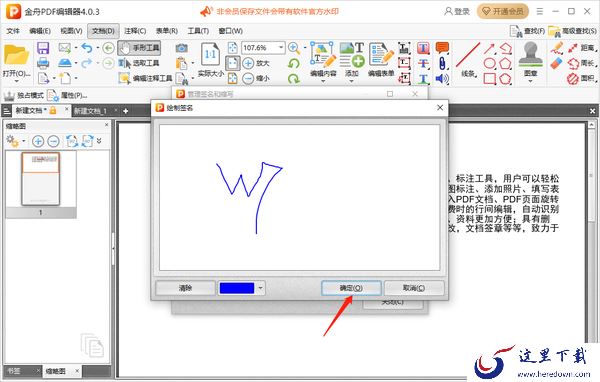Click the Open (打开) folder icon
Viewport: 600px width, 382px height.
point(16,55)
